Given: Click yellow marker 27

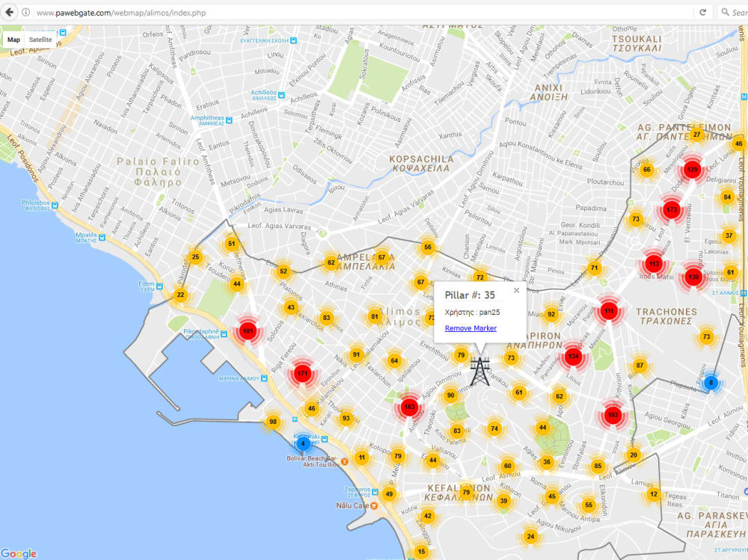Looking at the screenshot, I should click(x=697, y=135).
